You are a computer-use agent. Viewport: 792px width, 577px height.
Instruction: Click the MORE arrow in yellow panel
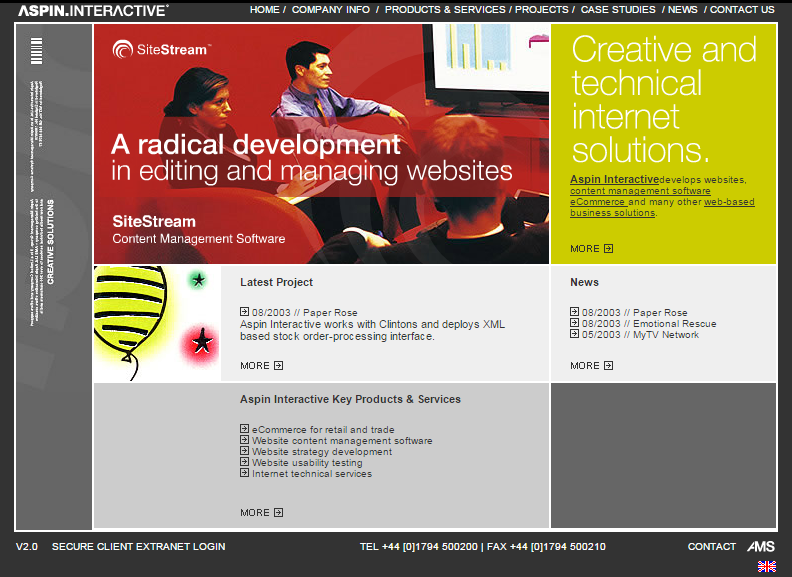[x=609, y=249]
